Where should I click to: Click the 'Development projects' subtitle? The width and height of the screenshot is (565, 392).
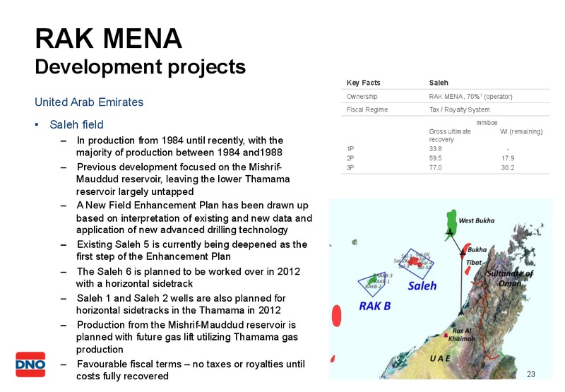[x=140, y=67]
